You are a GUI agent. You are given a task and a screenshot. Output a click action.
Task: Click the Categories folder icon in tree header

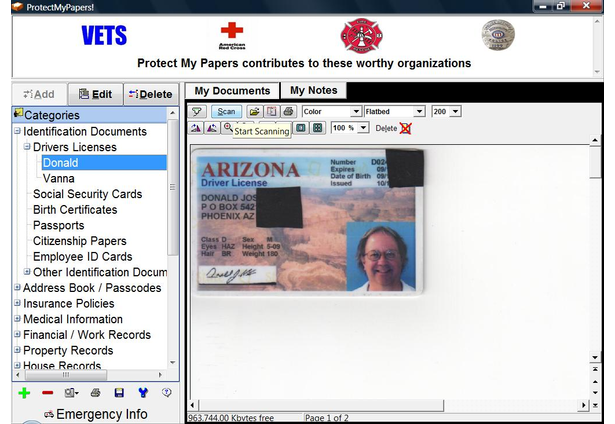point(18,114)
